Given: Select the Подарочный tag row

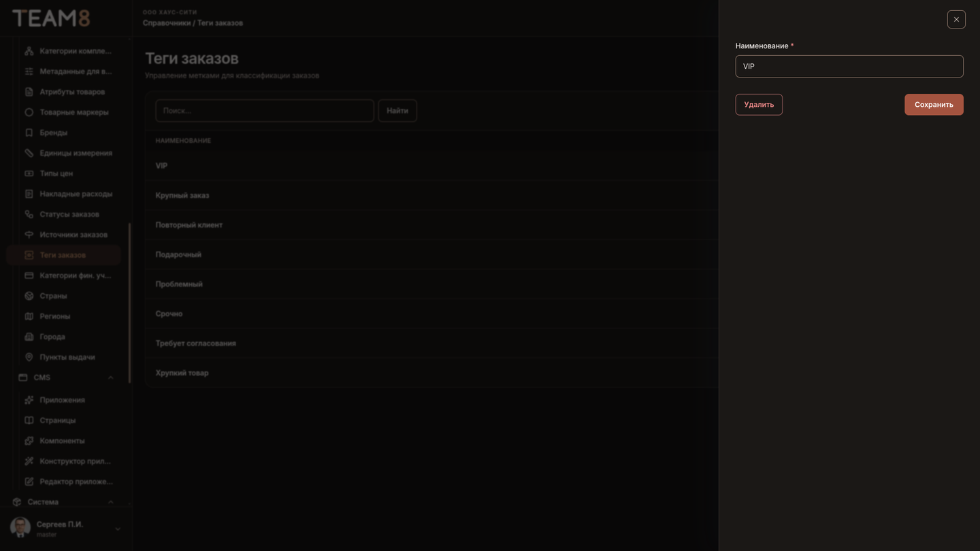Looking at the screenshot, I should [x=431, y=254].
